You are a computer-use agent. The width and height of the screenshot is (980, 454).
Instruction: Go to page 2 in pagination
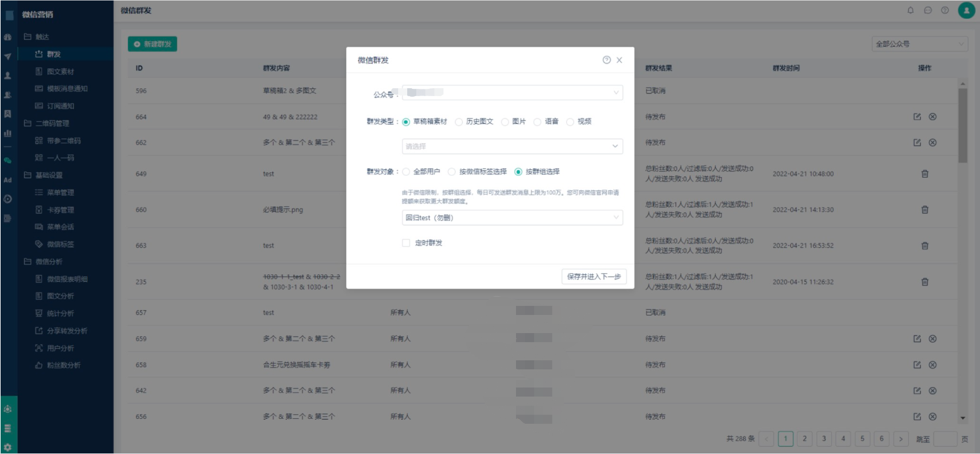coord(805,439)
